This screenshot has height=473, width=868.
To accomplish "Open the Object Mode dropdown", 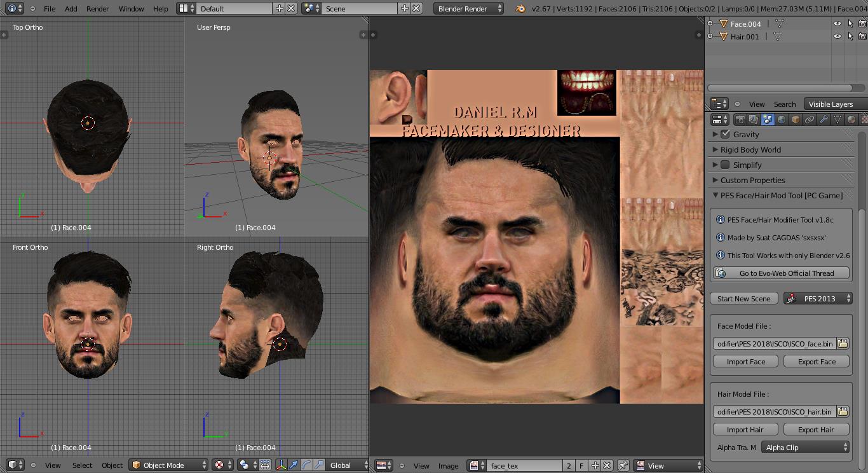I will [169, 465].
